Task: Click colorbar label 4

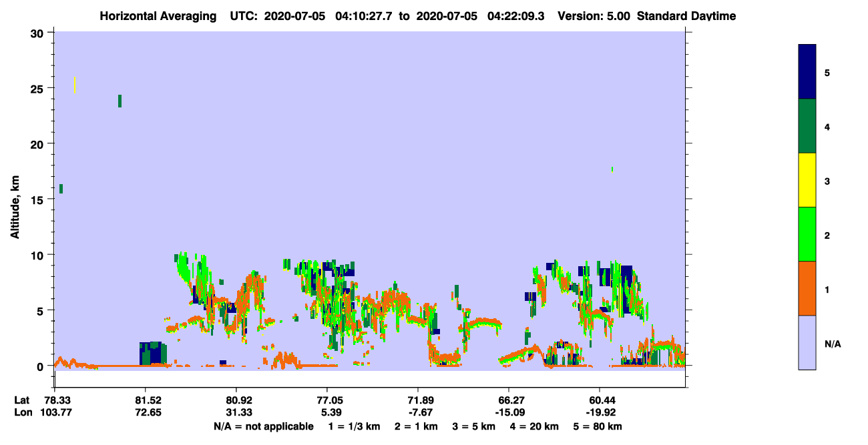Action: (x=827, y=127)
